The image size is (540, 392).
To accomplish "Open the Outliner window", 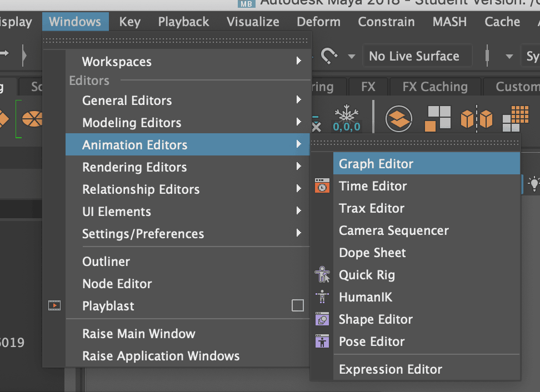I will (106, 262).
